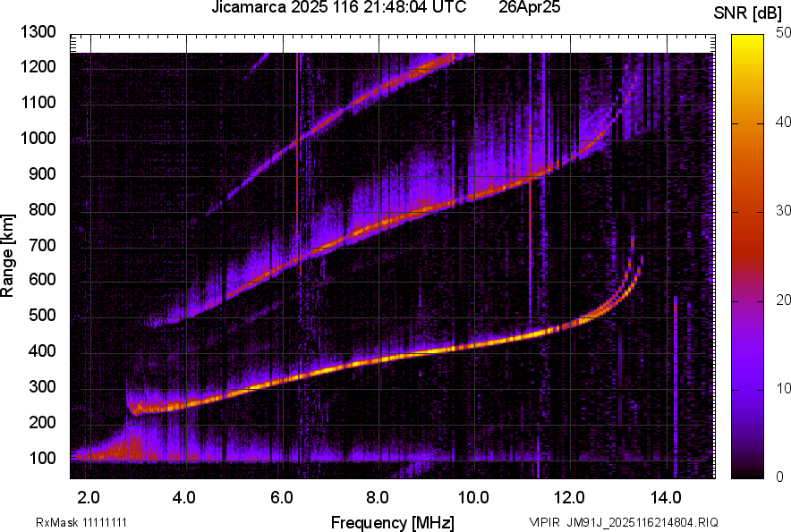Click the range tick label '1200'
Viewport: 791px width, 532px height.
38,66
